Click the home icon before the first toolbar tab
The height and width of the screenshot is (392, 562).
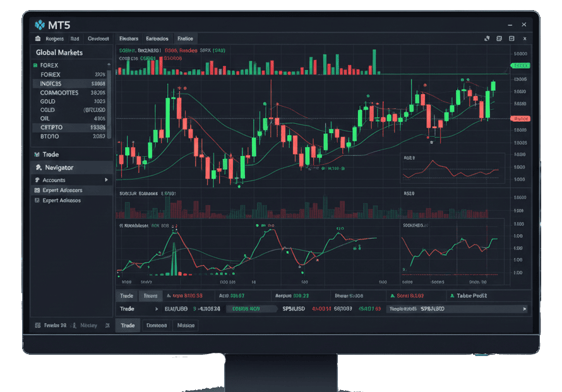tap(37, 39)
